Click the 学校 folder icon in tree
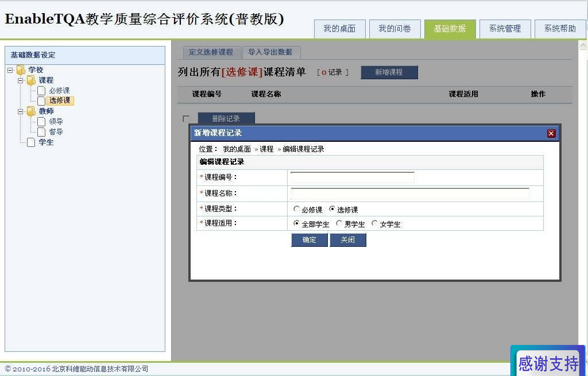Screen dimensions: 588x376 coord(21,69)
